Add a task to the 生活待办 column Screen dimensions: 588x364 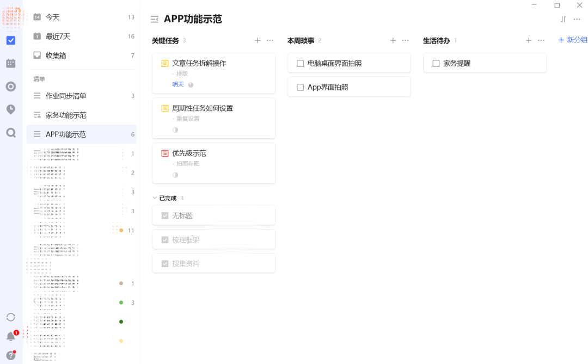(528, 40)
